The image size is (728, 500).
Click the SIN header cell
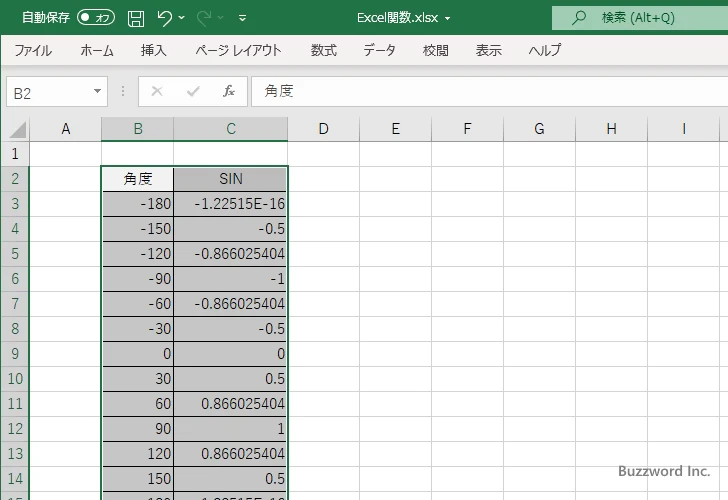pyautogui.click(x=231, y=179)
